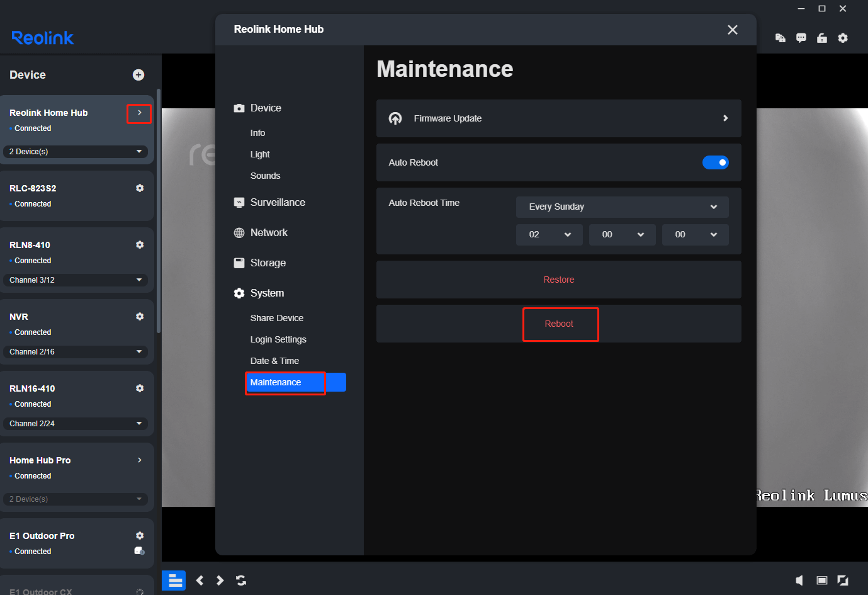Refresh the camera streams

coord(241,580)
